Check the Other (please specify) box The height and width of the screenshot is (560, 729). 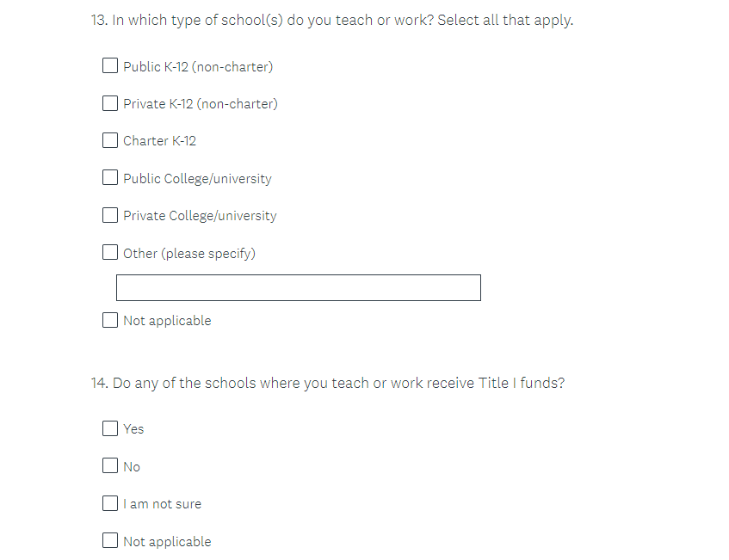[x=110, y=253]
